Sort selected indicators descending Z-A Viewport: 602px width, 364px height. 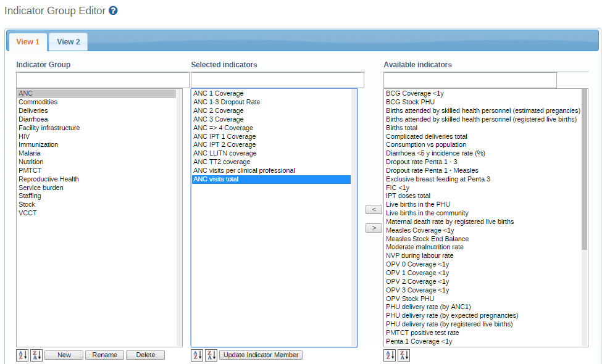pos(211,355)
